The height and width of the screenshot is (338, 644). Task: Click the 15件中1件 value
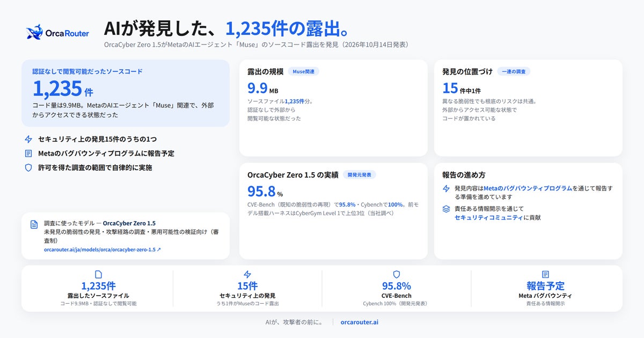[x=462, y=88]
